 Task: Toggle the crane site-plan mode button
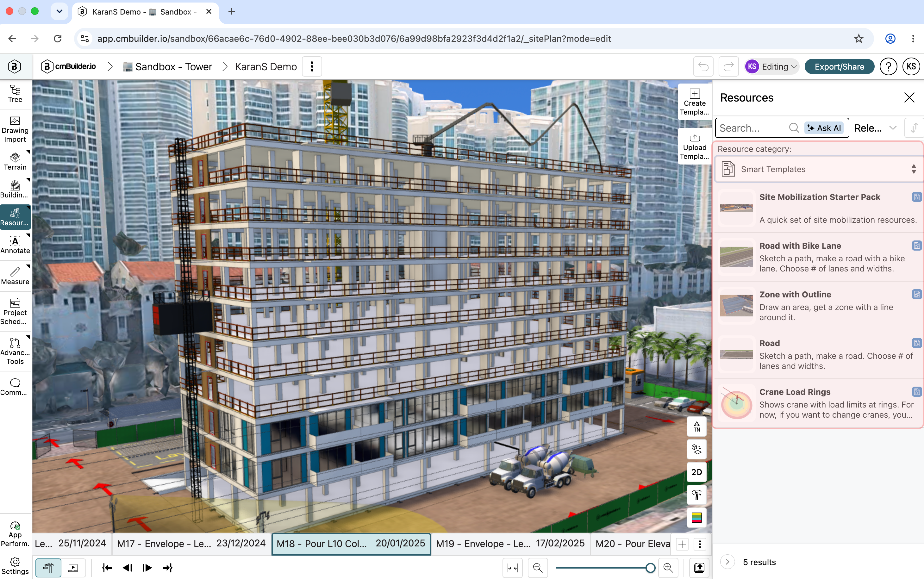pos(48,567)
